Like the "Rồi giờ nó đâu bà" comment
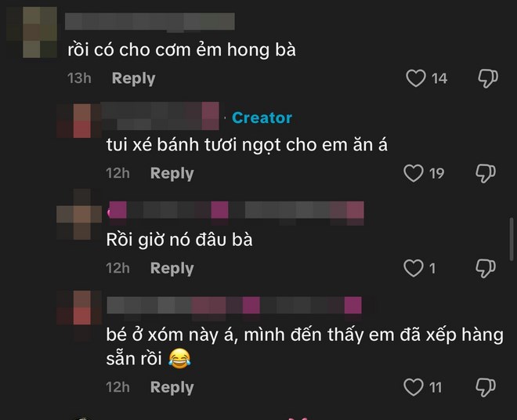517x420 pixels. (413, 268)
